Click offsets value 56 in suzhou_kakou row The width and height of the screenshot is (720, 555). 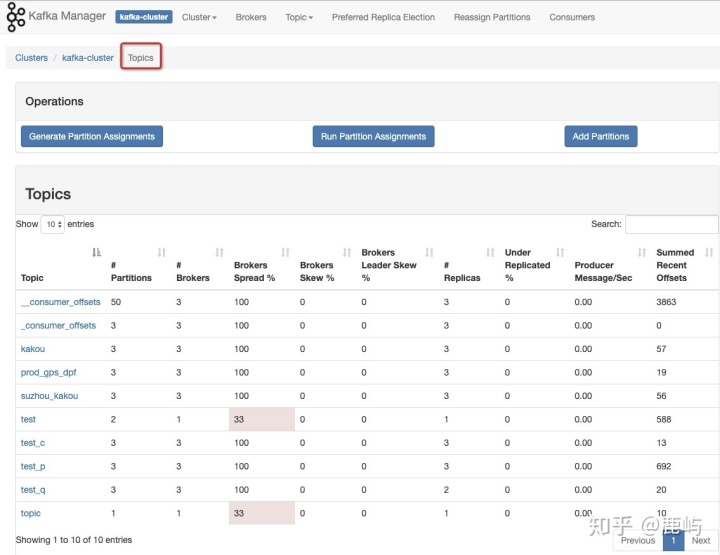point(661,396)
